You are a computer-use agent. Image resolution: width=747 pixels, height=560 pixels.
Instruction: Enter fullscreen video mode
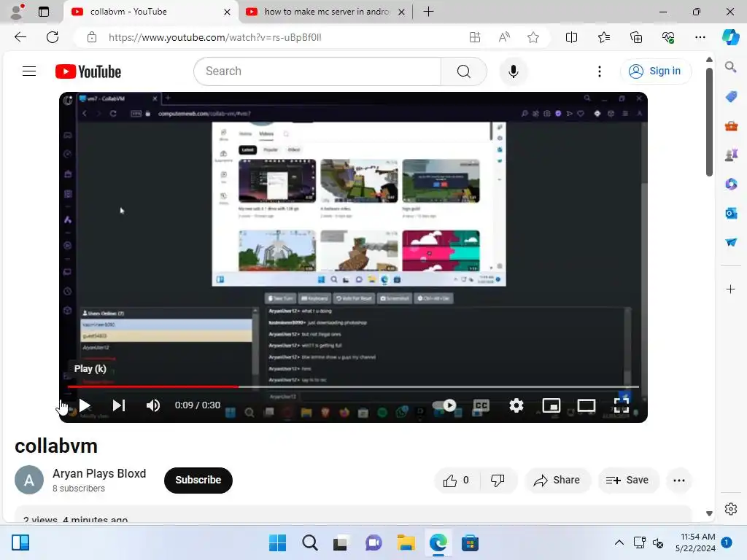622,405
